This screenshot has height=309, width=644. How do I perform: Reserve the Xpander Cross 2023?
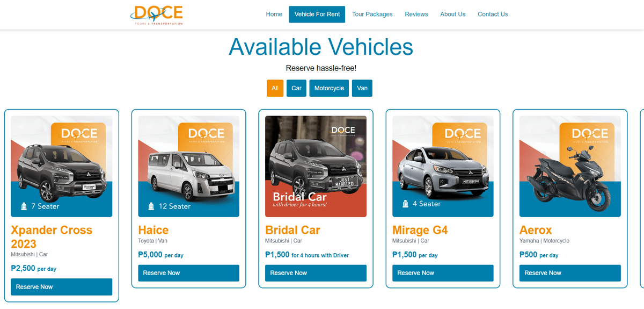(x=62, y=287)
